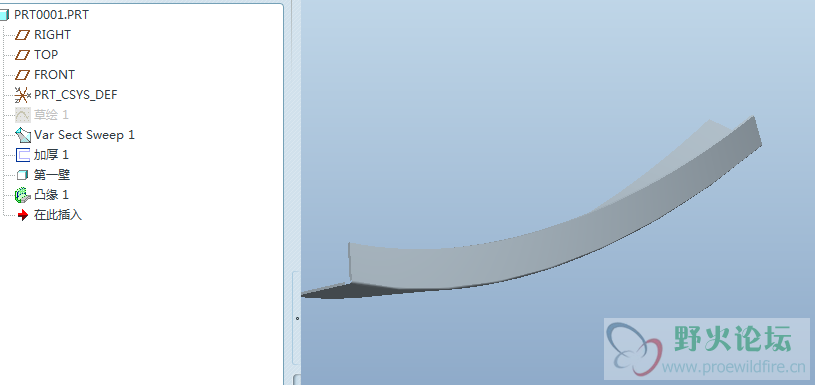This screenshot has height=385, width=815.
Task: Click the FRONT datum plane icon
Action: [x=23, y=75]
